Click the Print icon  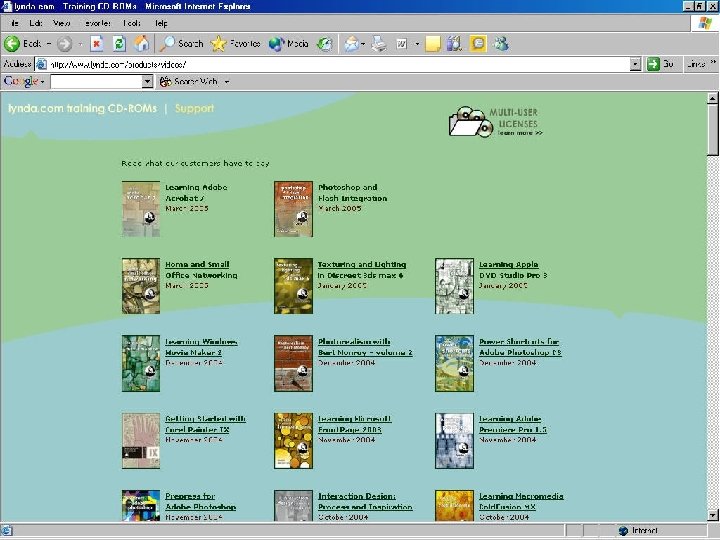pyautogui.click(x=379, y=44)
